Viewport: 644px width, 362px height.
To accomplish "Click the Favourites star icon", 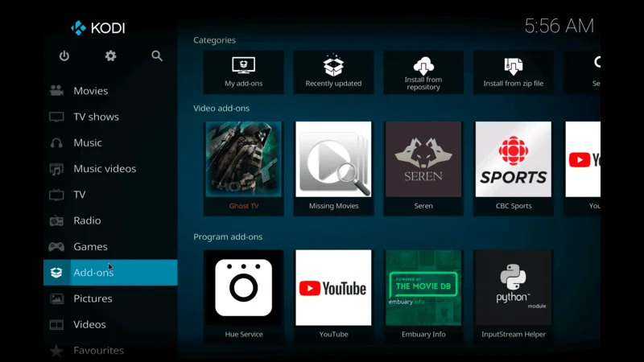I will pos(56,351).
